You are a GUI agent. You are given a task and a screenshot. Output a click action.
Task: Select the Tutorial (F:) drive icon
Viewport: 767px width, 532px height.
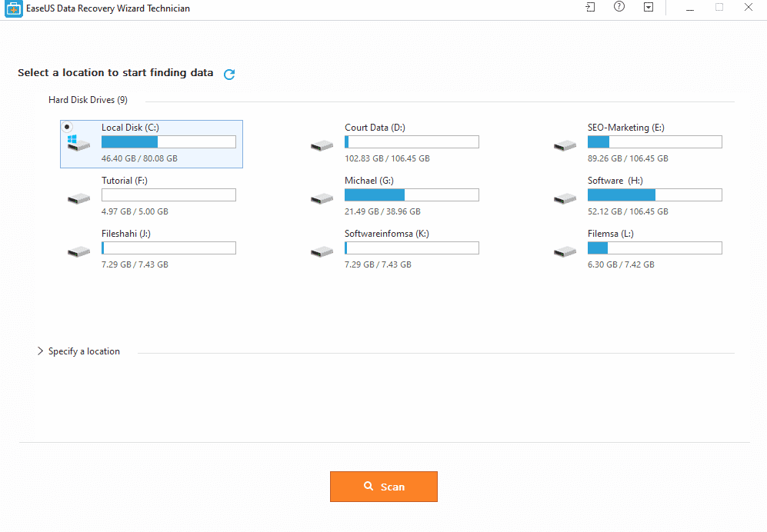tap(78, 198)
